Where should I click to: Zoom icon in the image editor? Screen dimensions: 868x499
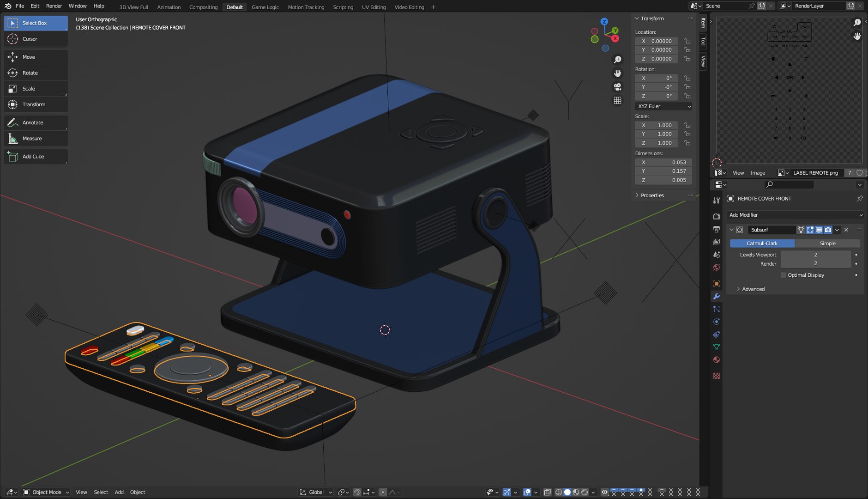857,23
